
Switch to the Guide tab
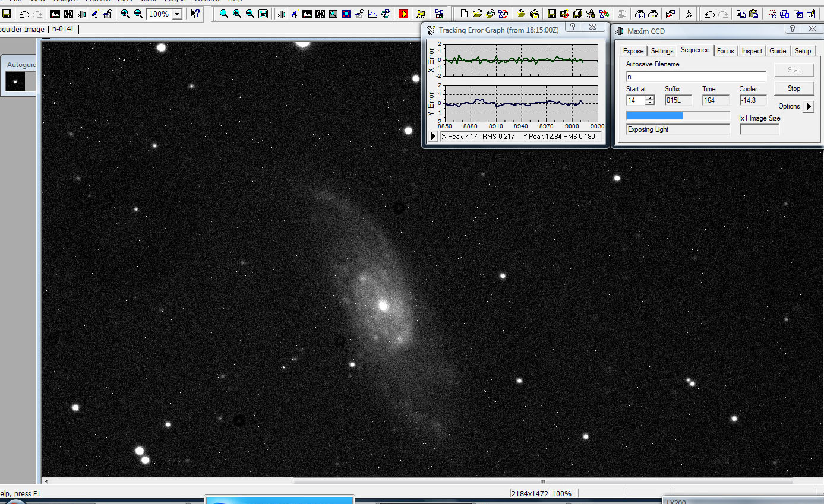778,51
